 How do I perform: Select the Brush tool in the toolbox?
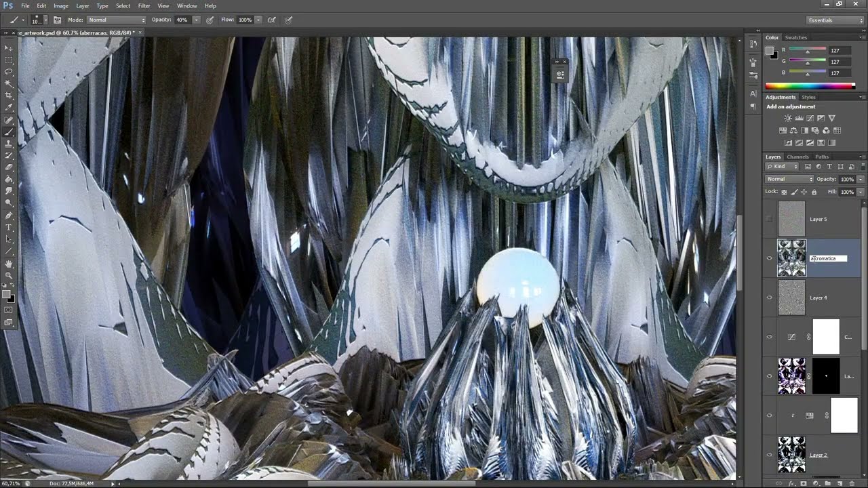[9, 132]
